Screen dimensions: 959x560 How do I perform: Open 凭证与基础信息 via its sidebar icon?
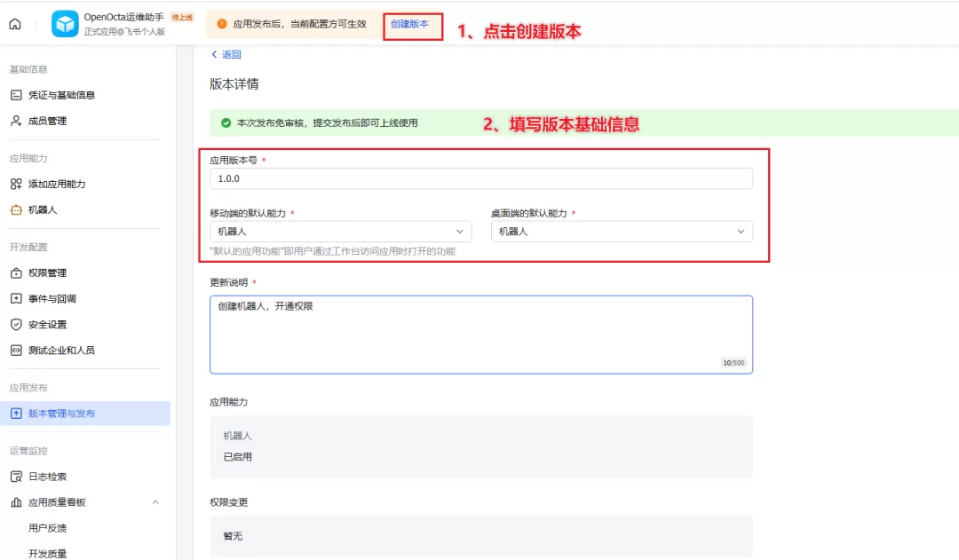point(17,95)
